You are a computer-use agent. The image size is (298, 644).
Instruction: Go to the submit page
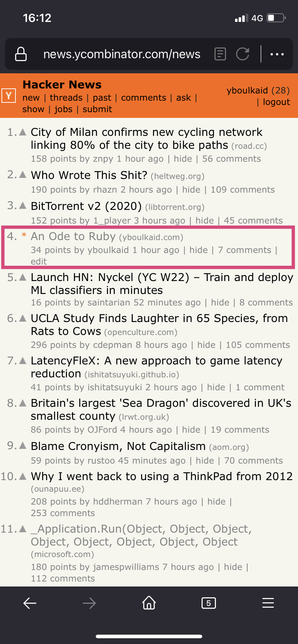click(x=97, y=109)
